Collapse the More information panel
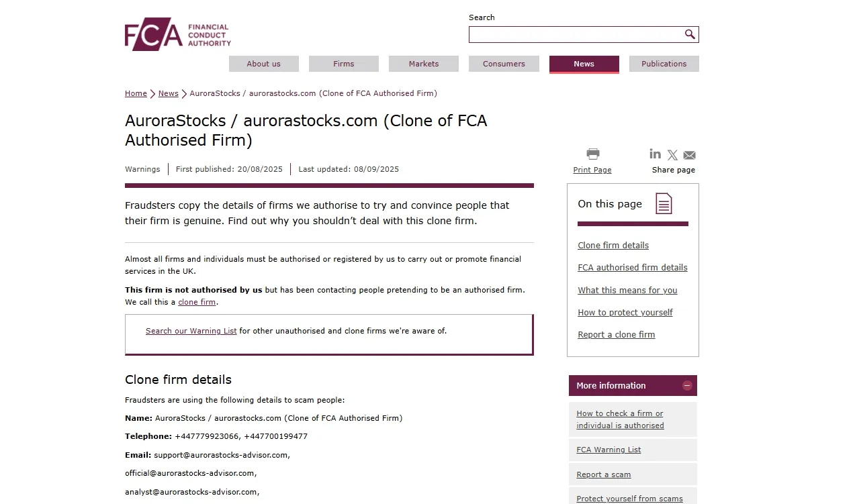 pos(687,385)
